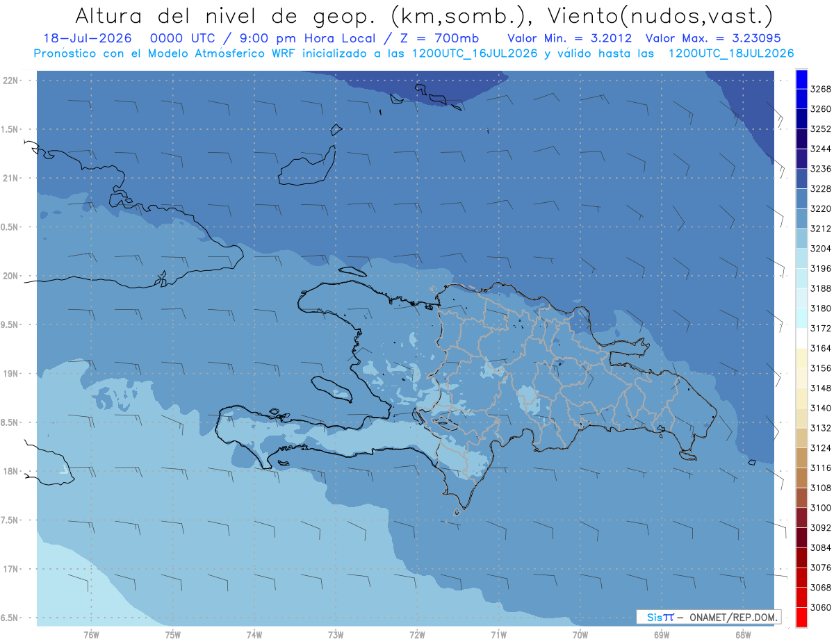
Task: Click the 3076 color scale label
Action: coord(821,568)
